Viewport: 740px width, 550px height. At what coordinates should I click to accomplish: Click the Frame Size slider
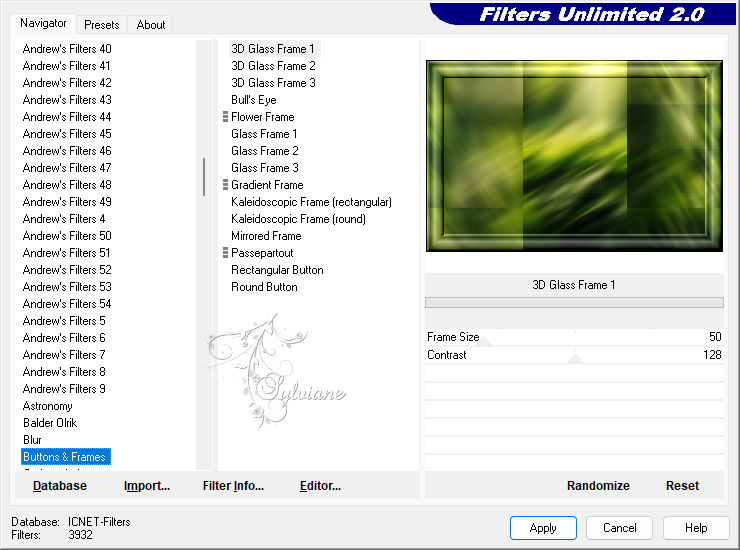coord(574,337)
